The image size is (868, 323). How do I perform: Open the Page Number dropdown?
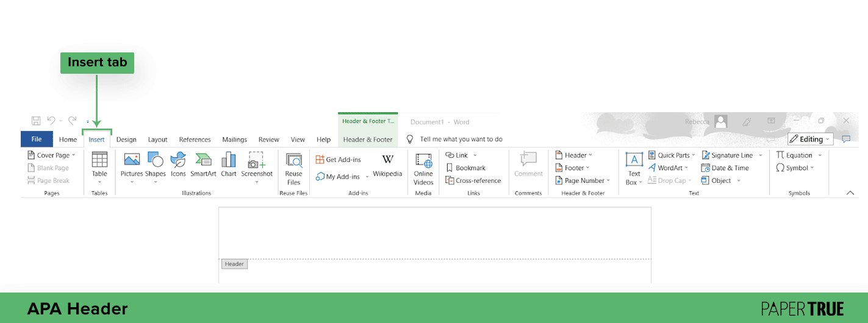583,180
